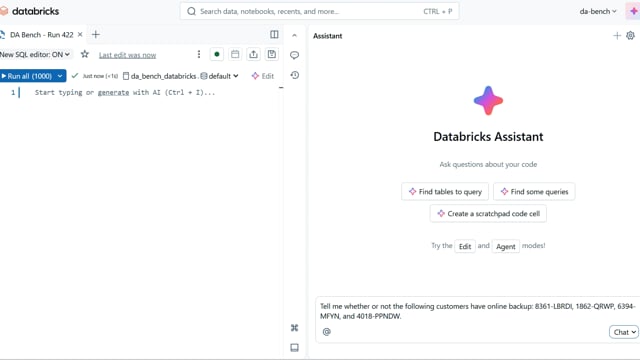Start a new Assistant chat with plus icon
640x360 pixels.
click(x=617, y=36)
